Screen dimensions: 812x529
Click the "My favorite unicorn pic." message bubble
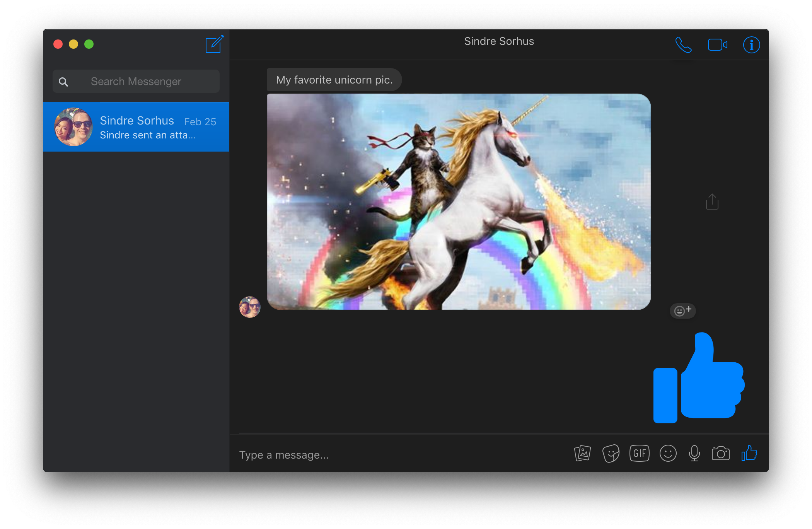334,80
